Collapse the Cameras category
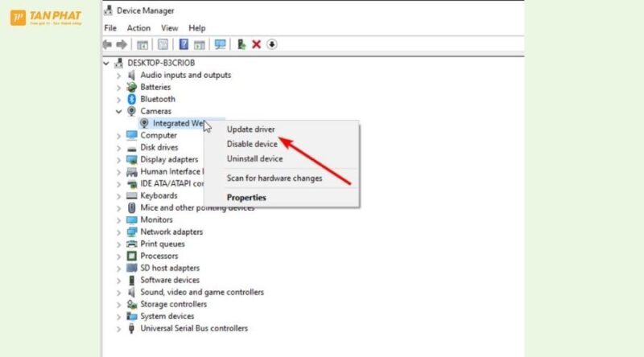 (119, 111)
